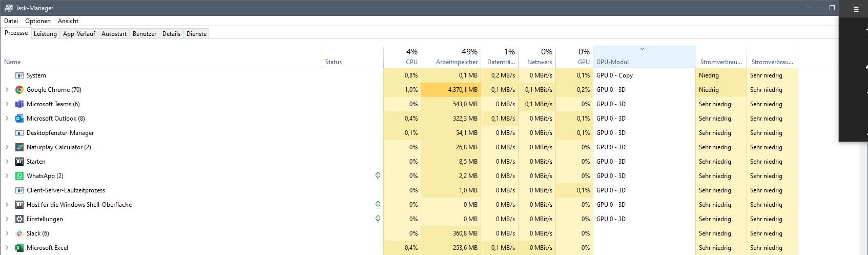Open the hamburger menu in the dark panel
Viewport: 868px width, 255px height.
(x=856, y=9)
